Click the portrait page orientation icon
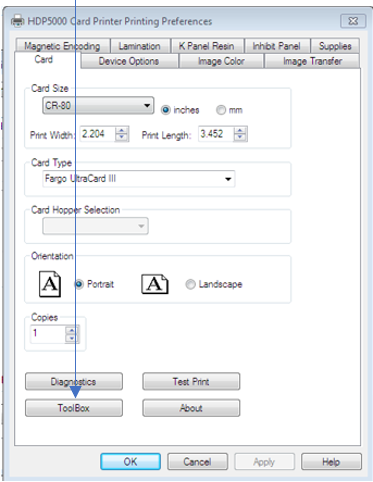This screenshot has height=482, width=373. pyautogui.click(x=50, y=284)
